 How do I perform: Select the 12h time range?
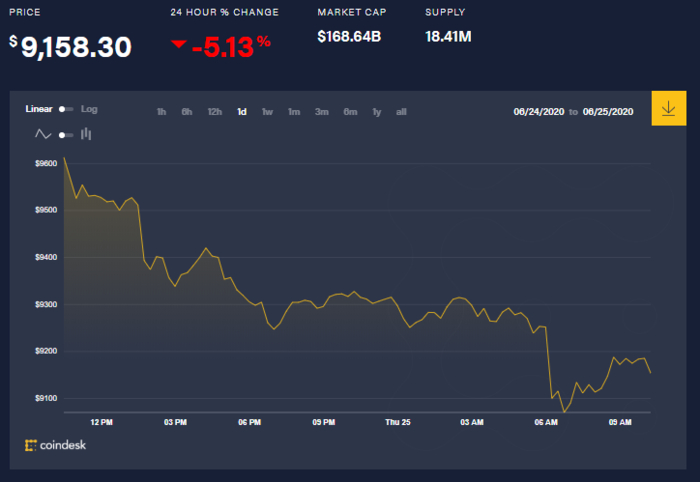(214, 112)
